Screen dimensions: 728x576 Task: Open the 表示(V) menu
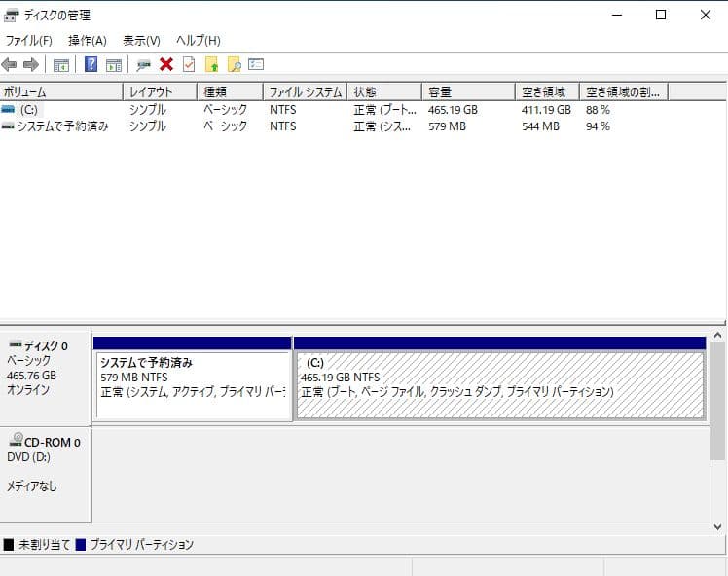141,41
